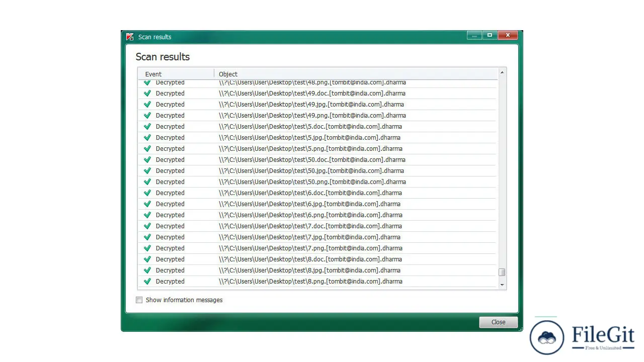
Task: Sort by the Object column header
Action: [x=356, y=74]
